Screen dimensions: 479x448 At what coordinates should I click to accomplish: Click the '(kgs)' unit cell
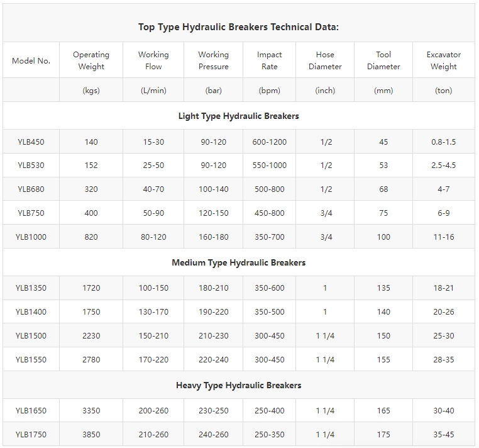pyautogui.click(x=91, y=90)
